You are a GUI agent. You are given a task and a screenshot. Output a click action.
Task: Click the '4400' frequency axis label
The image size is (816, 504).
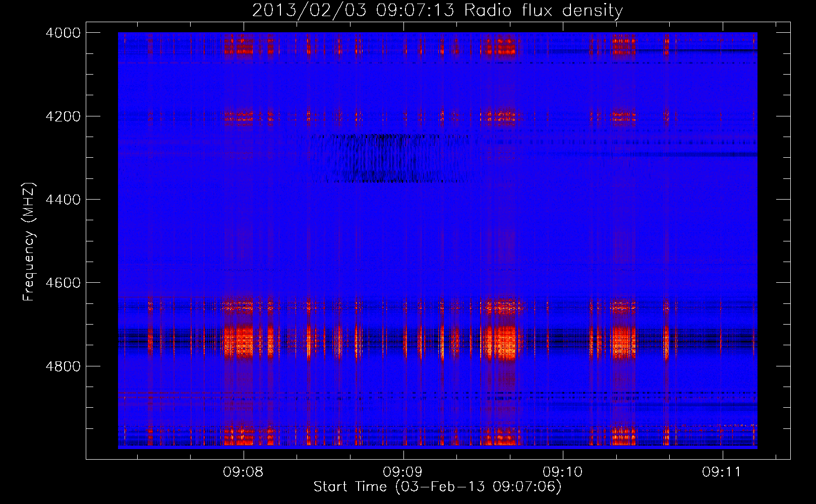click(x=63, y=200)
